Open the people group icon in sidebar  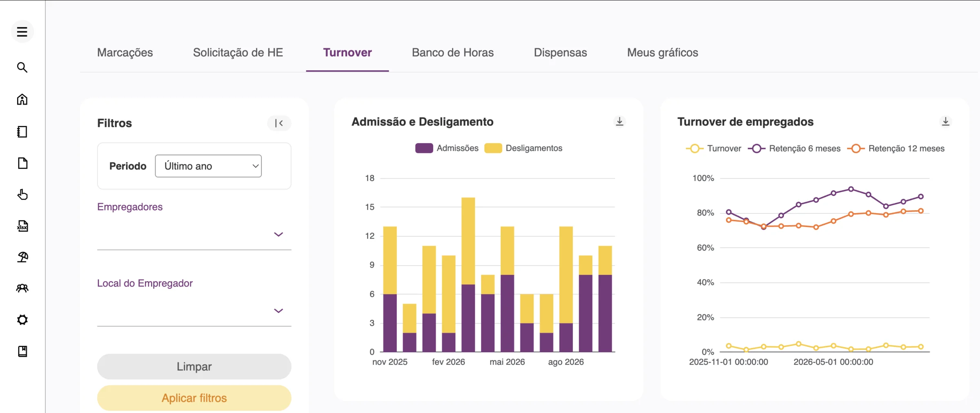(22, 289)
